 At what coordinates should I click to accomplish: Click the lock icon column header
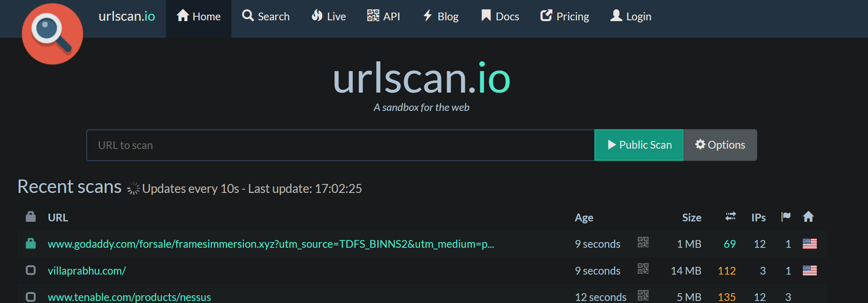point(31,217)
